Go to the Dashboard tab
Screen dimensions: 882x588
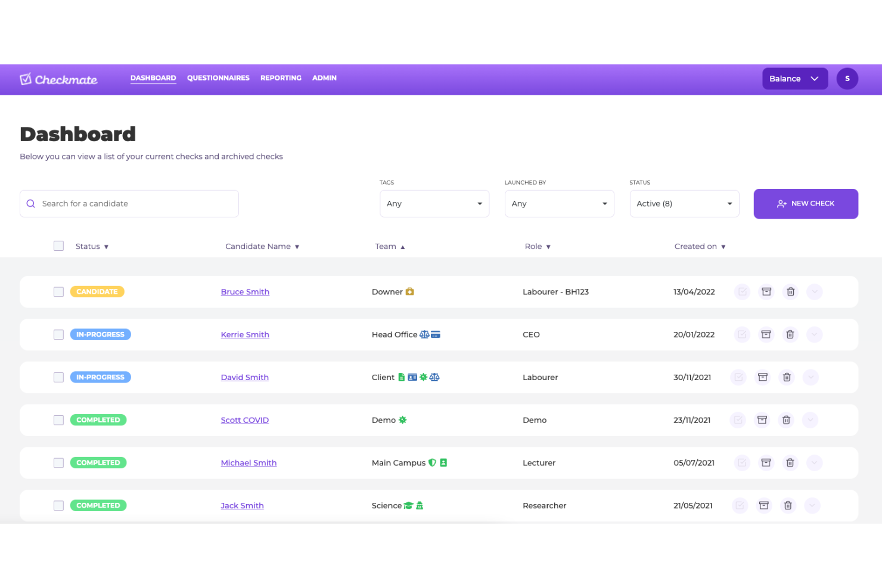[153, 78]
